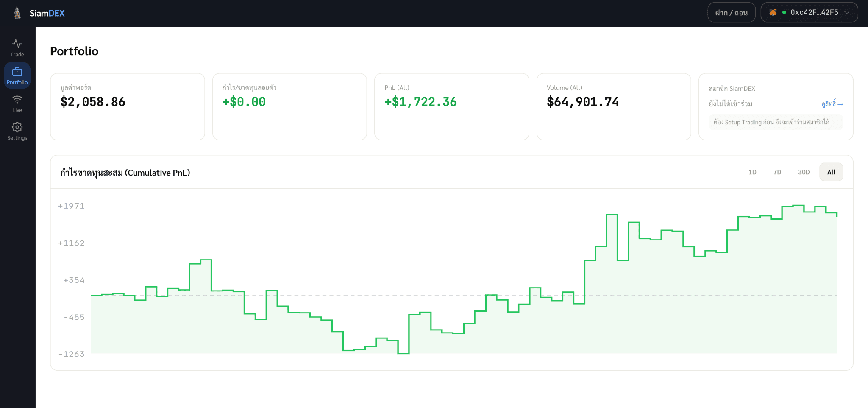Image resolution: width=868 pixels, height=408 pixels.
Task: Follow the ดูสิทธิ์ → link
Action: tap(832, 104)
